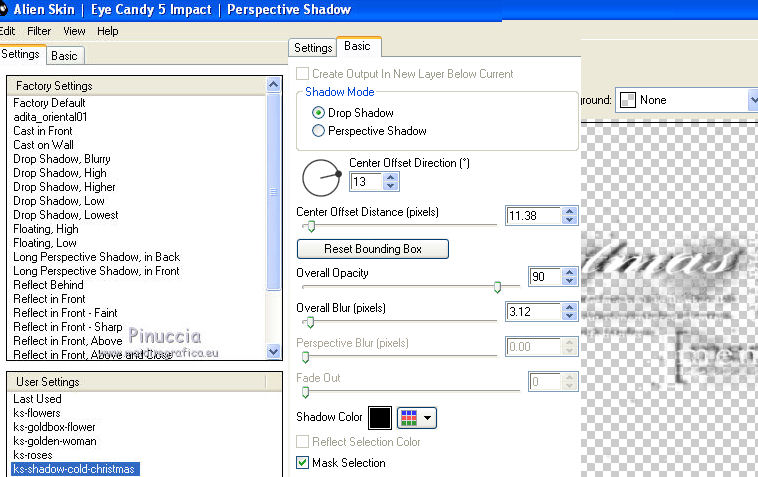Image resolution: width=758 pixels, height=477 pixels.
Task: Select ks-shadow-cold-christmas user setting
Action: 74,469
